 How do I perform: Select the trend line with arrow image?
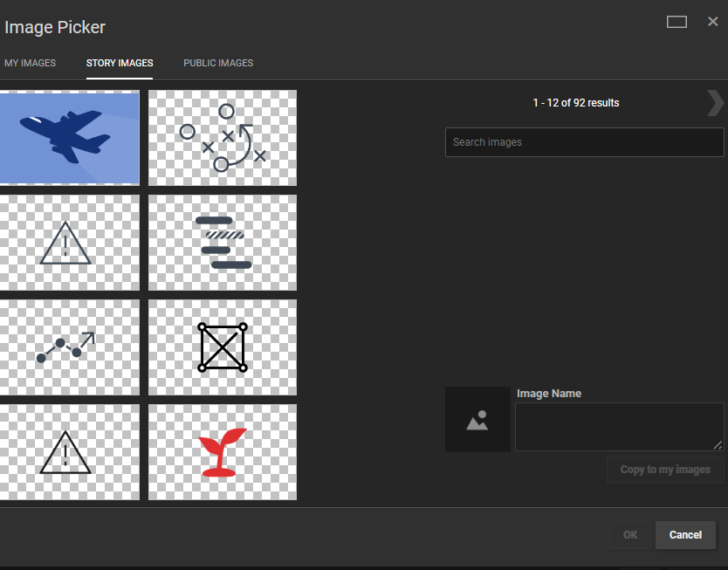[69, 347]
